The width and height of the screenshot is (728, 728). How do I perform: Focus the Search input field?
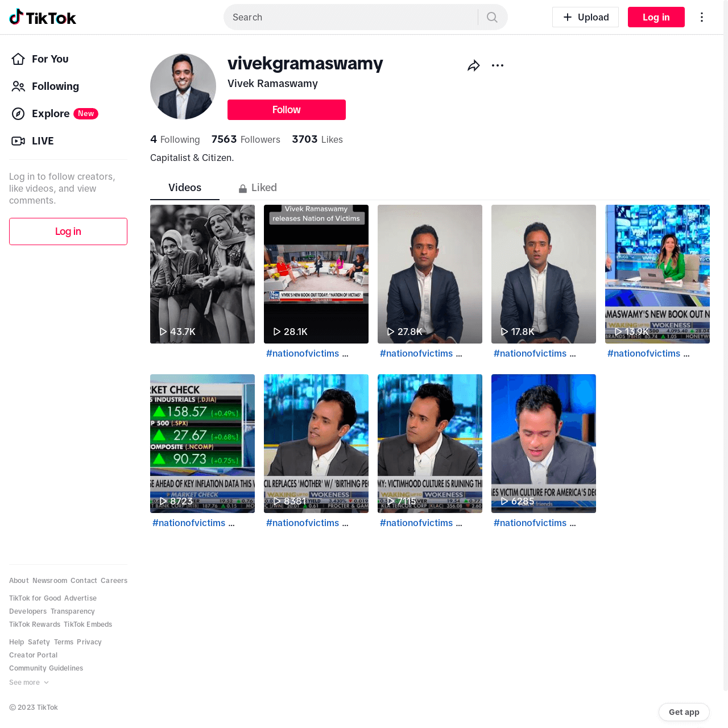(x=351, y=17)
